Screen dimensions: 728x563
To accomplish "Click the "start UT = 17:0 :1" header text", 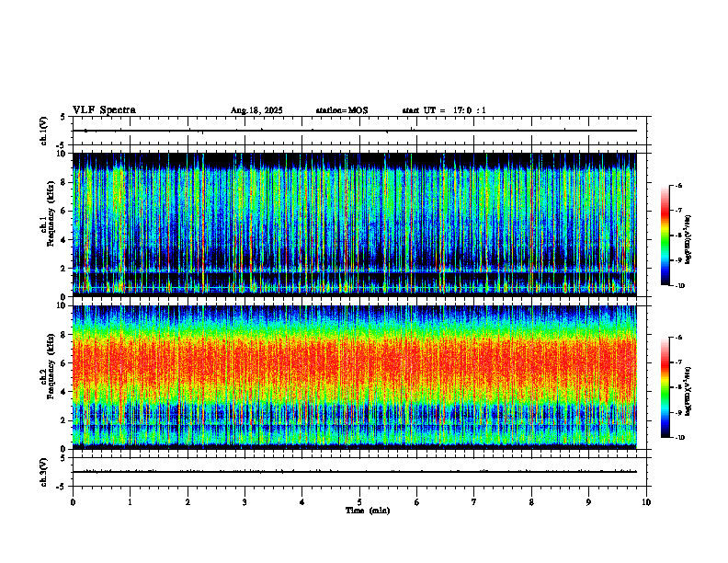I will [444, 110].
